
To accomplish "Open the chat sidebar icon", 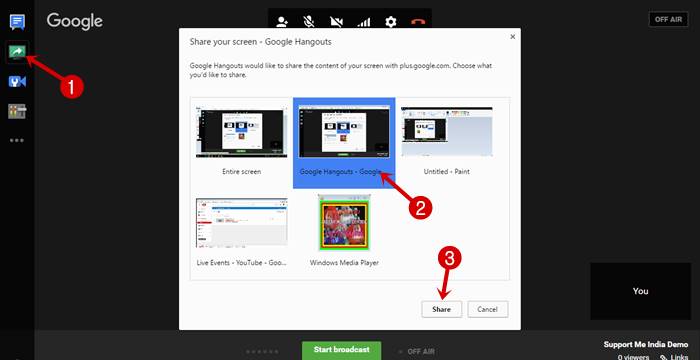I will pyautogui.click(x=17, y=22).
